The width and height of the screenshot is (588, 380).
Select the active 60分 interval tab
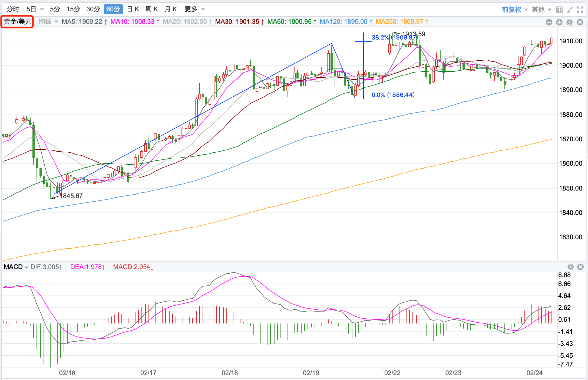pos(113,9)
